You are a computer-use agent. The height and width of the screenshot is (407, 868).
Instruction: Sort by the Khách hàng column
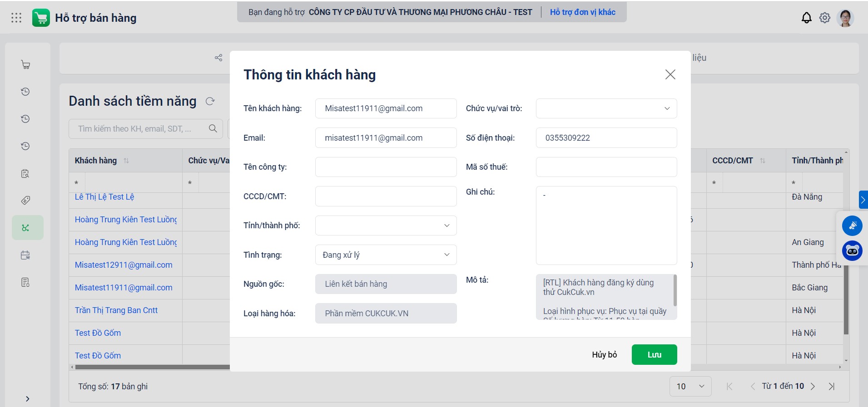(x=126, y=161)
